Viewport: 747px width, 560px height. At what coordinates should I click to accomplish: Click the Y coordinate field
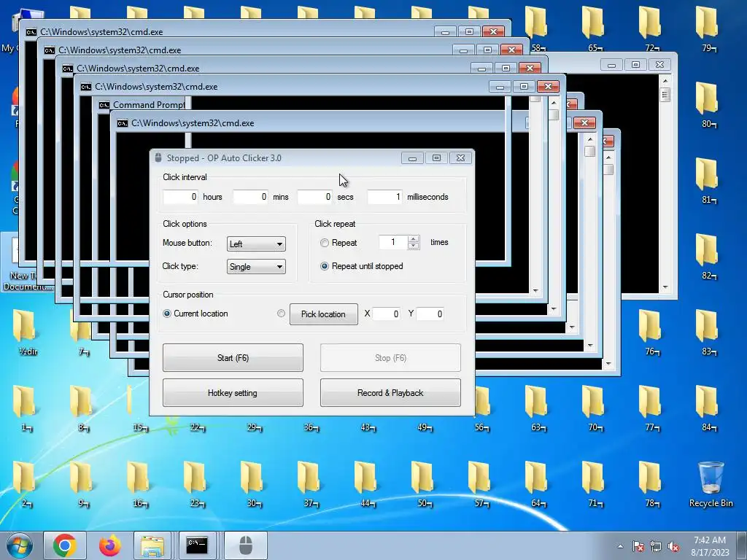(x=430, y=314)
